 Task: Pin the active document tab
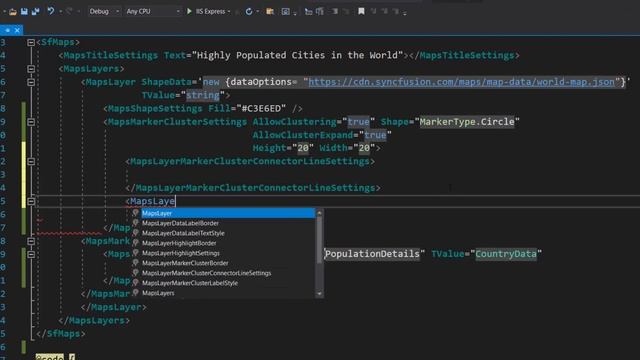pyautogui.click(x=8, y=30)
